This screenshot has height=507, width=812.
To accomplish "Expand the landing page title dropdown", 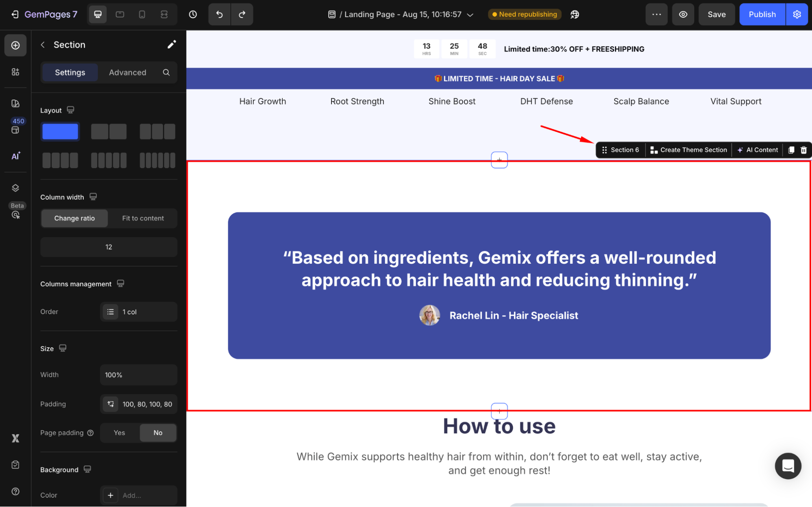I will coord(470,15).
